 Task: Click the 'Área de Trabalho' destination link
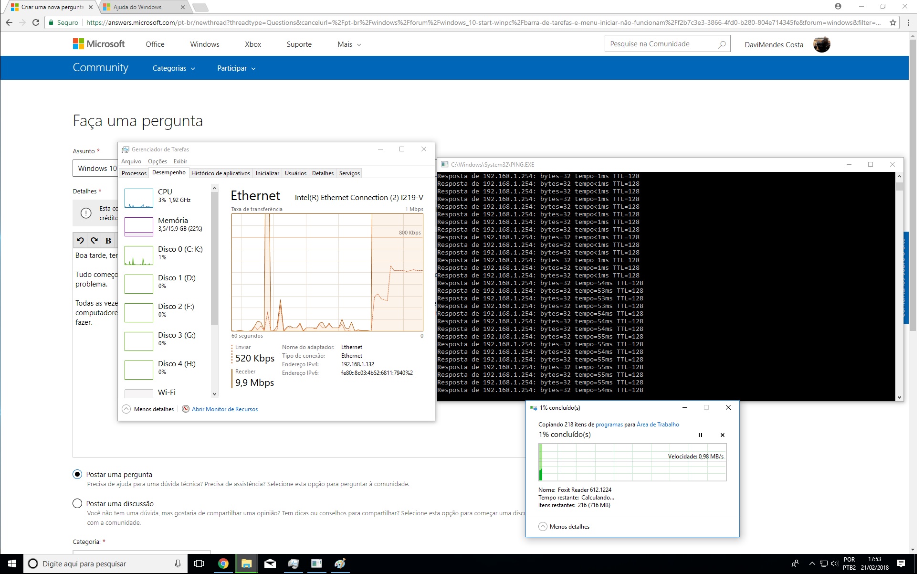pyautogui.click(x=658, y=425)
